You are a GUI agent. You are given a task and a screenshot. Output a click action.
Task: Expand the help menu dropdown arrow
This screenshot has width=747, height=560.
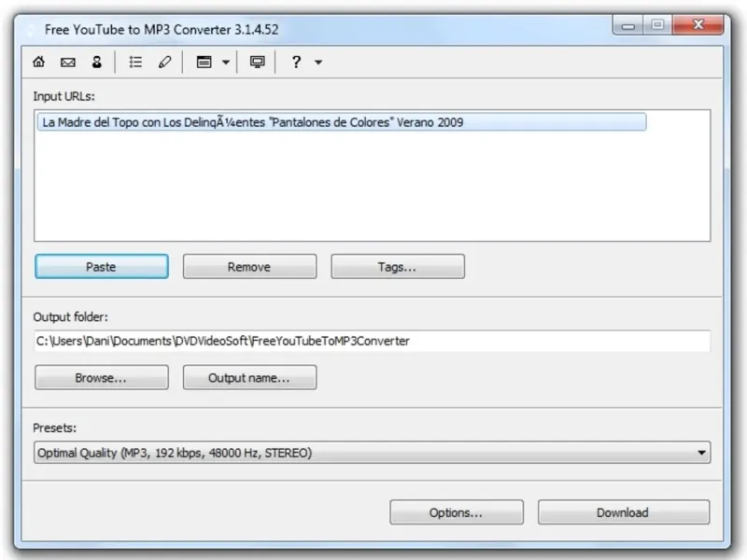click(318, 62)
